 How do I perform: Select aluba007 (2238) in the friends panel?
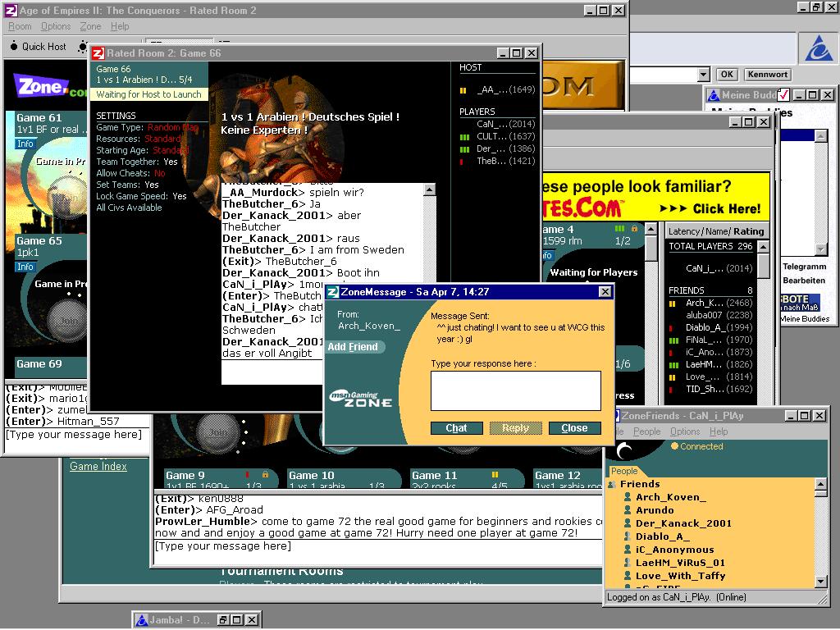[719, 316]
